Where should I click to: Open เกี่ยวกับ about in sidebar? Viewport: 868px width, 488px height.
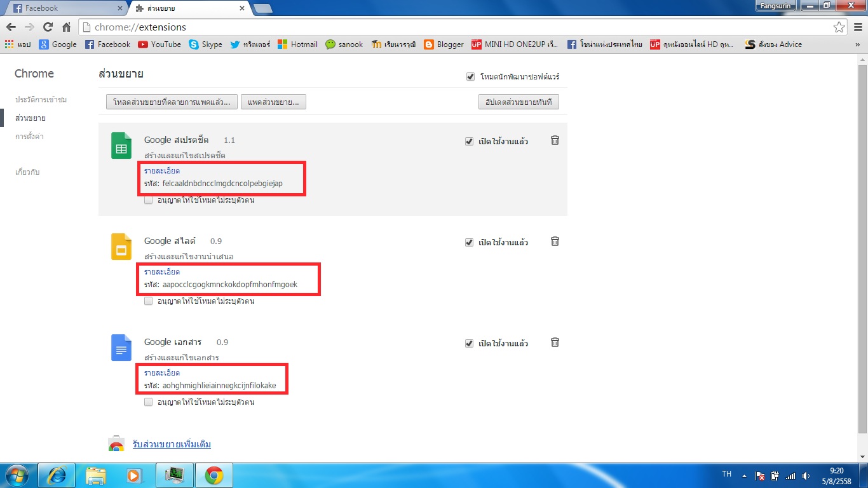27,172
